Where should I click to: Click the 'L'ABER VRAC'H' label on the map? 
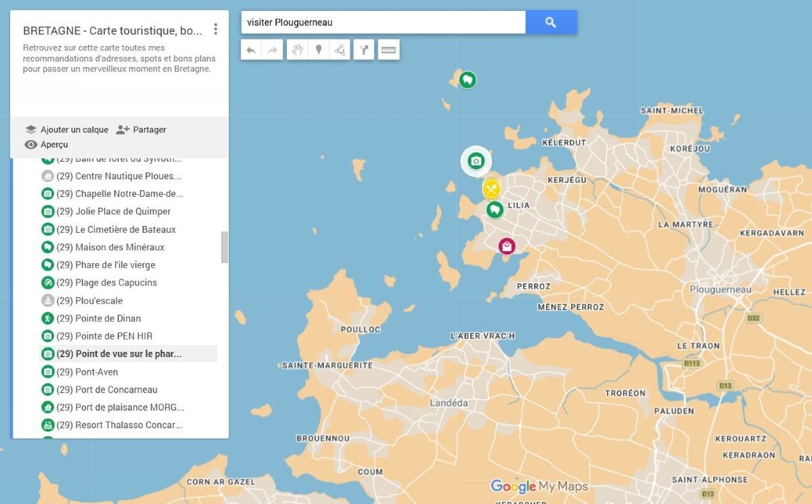click(x=482, y=336)
